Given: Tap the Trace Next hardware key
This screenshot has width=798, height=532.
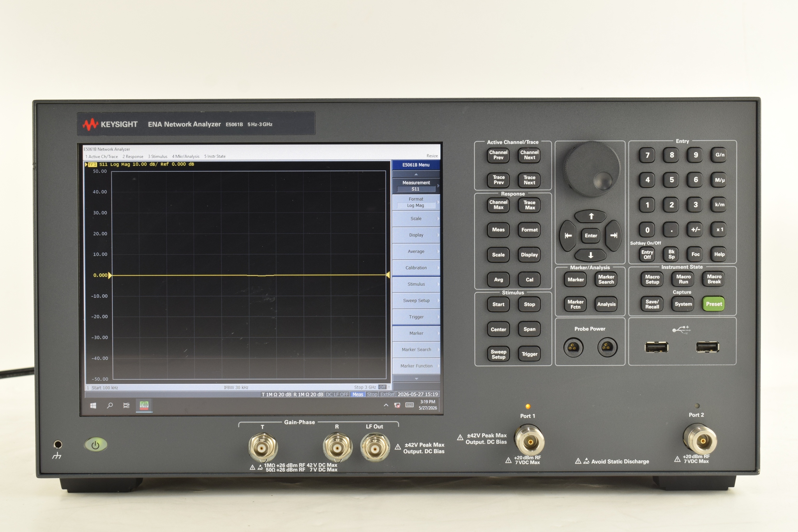Looking at the screenshot, I should point(529,180).
